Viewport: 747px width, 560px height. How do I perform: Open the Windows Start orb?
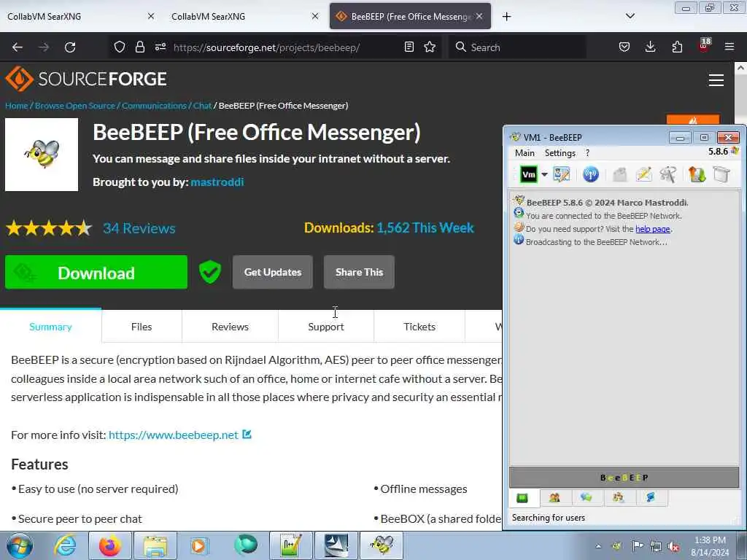[x=20, y=545]
